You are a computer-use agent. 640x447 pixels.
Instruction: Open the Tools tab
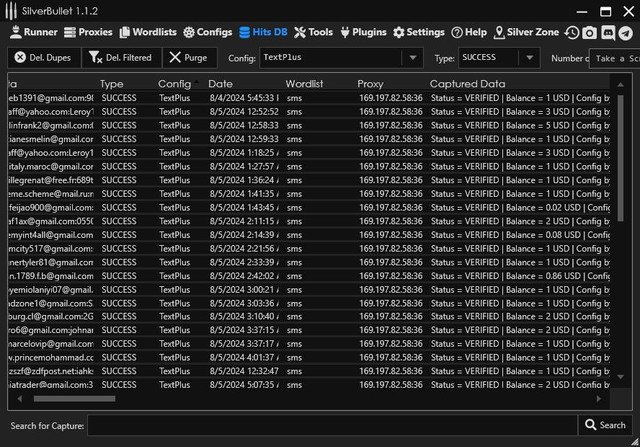[x=313, y=32]
